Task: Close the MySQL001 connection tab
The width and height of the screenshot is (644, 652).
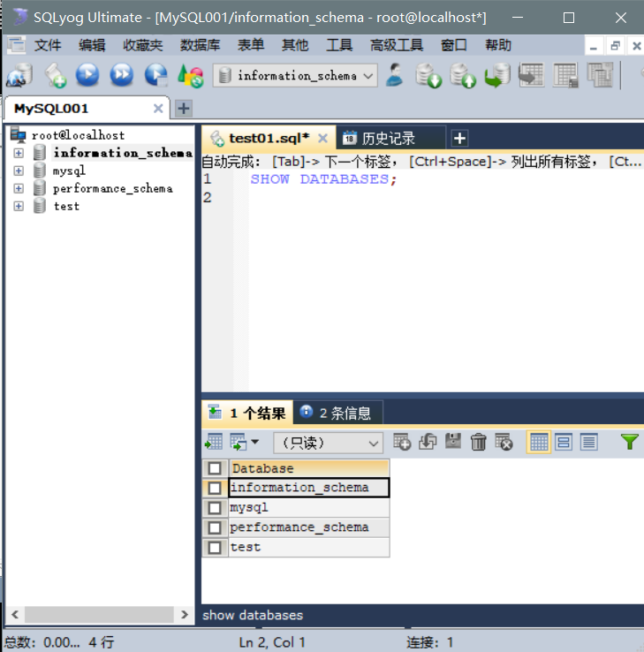Action: [x=158, y=109]
